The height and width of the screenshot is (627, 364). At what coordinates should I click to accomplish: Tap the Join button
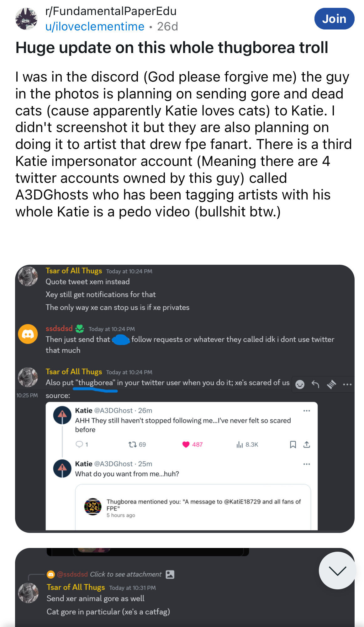334,19
